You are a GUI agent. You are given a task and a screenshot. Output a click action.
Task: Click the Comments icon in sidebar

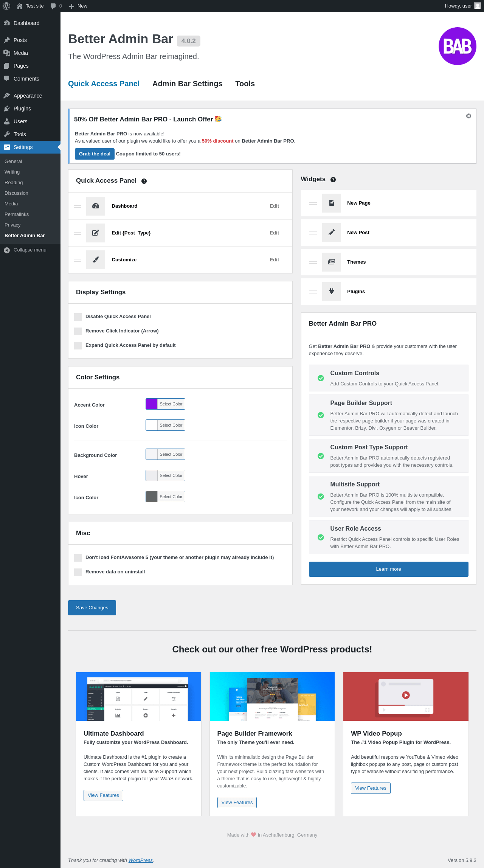click(7, 79)
